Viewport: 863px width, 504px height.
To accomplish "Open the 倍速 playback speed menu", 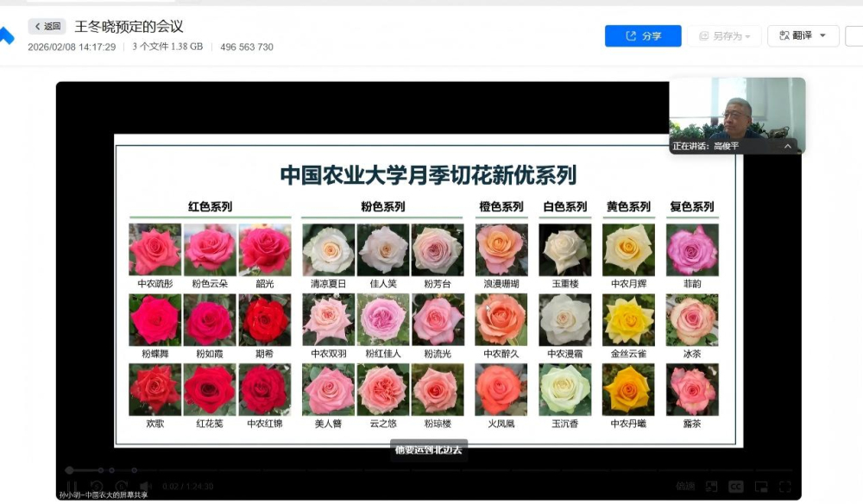I will pyautogui.click(x=685, y=487).
